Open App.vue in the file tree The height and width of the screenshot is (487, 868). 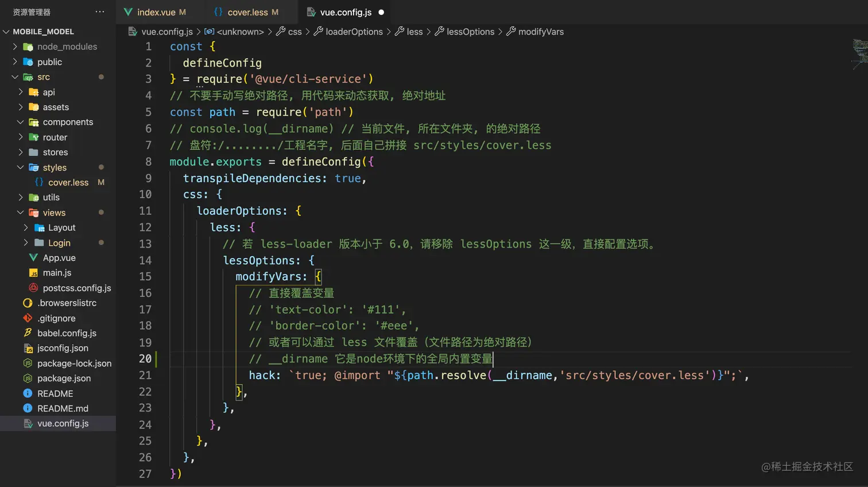pyautogui.click(x=58, y=258)
